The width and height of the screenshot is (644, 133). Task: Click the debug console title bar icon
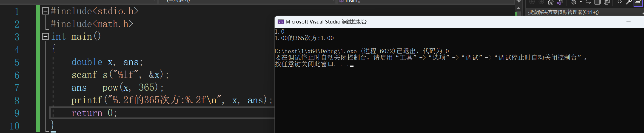click(281, 22)
